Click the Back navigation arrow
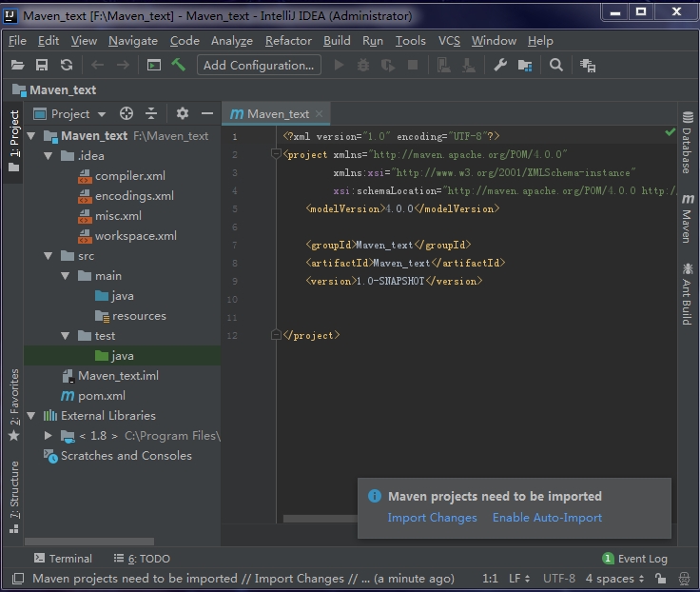 click(97, 66)
